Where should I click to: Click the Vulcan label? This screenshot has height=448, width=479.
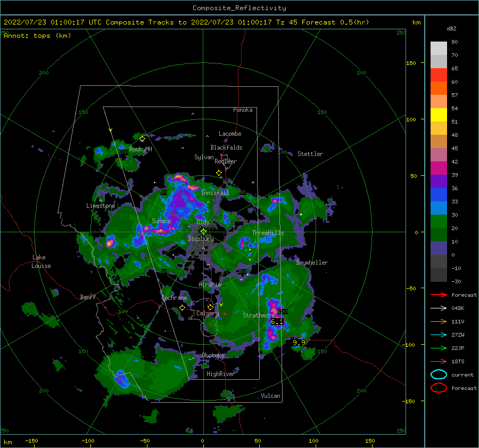click(270, 396)
